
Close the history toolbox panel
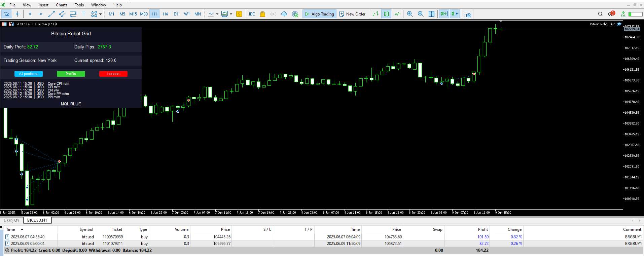click(1, 227)
